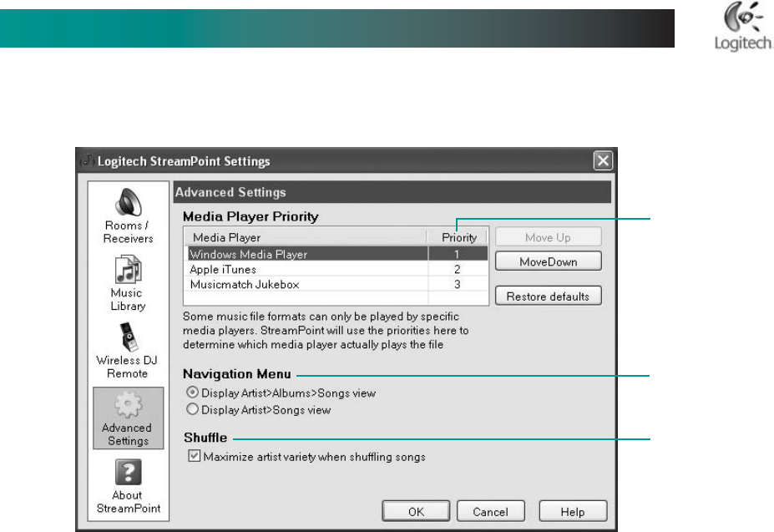Image resolution: width=774 pixels, height=532 pixels.
Task: Toggle Maximize artist variety when shuffling
Action: 195,455
